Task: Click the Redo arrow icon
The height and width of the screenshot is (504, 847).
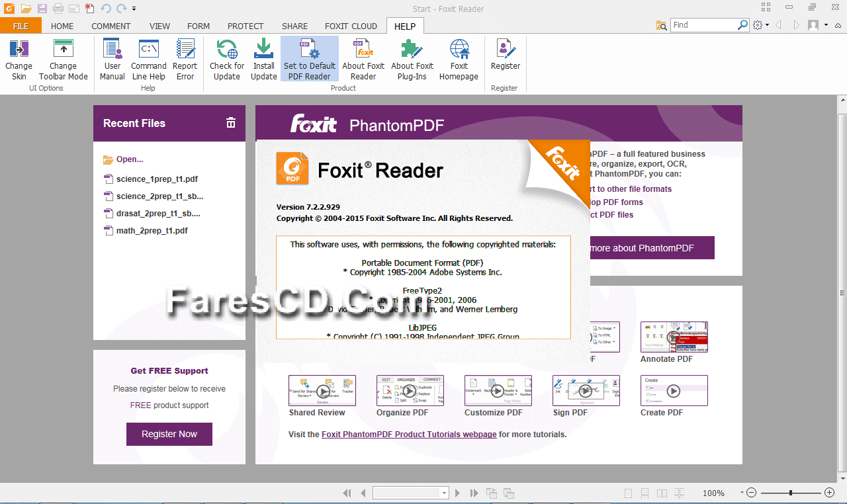Action: click(x=121, y=9)
